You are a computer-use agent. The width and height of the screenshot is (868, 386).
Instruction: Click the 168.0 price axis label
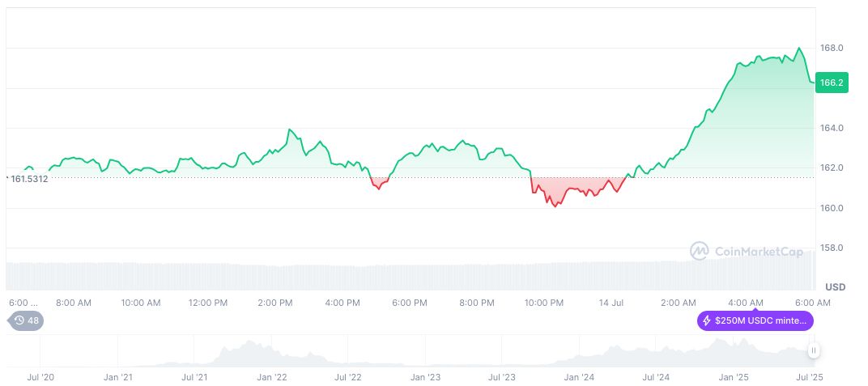click(832, 49)
